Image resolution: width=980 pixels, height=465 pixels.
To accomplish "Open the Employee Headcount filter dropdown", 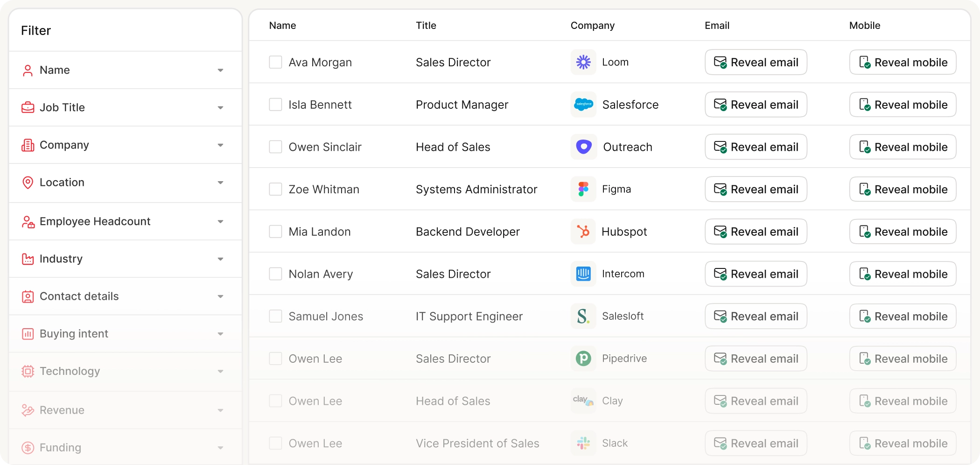I will [x=220, y=221].
